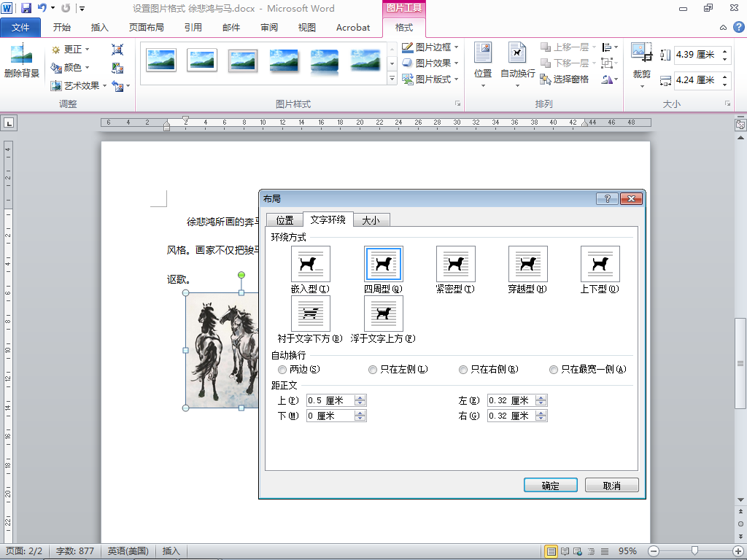The image size is (747, 560).
Task: Click the rotate objects button
Action: tap(609, 79)
